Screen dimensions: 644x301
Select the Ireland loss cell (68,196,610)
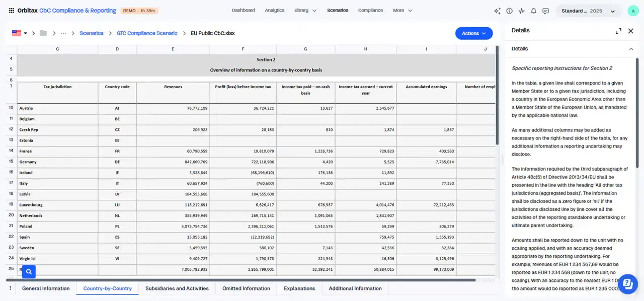coord(243,173)
